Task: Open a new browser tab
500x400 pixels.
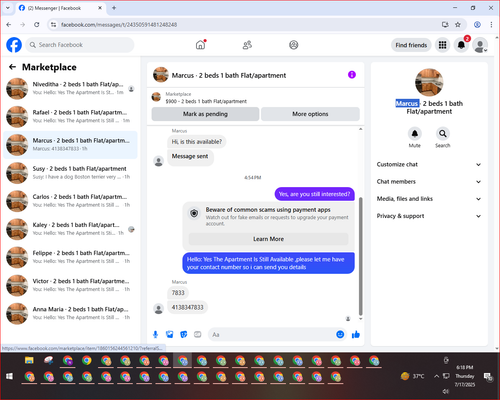Action: coord(114,8)
